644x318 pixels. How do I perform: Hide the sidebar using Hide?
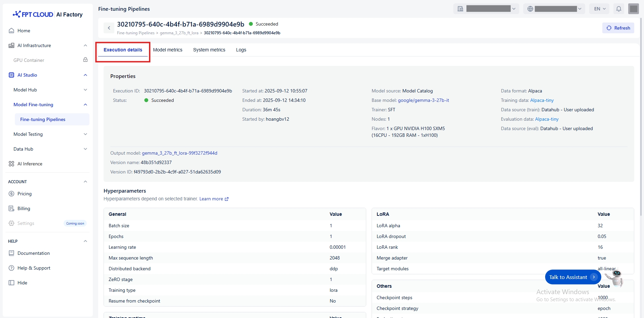click(22, 283)
